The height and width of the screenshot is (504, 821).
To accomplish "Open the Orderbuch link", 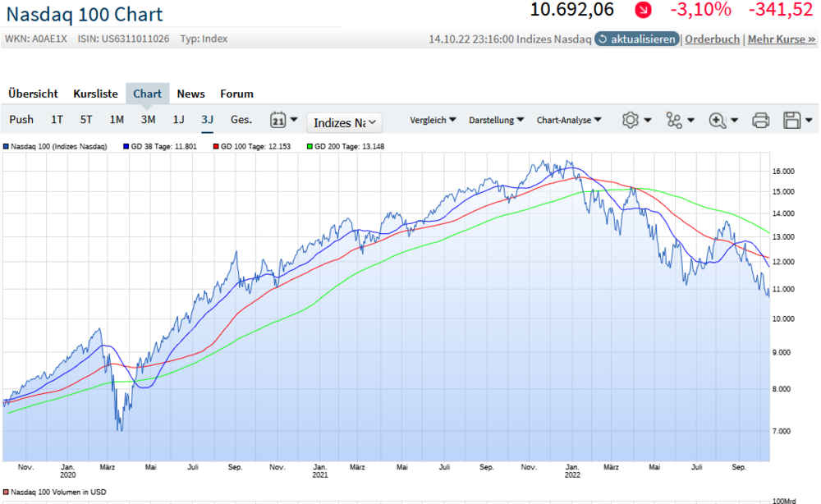I will [712, 39].
